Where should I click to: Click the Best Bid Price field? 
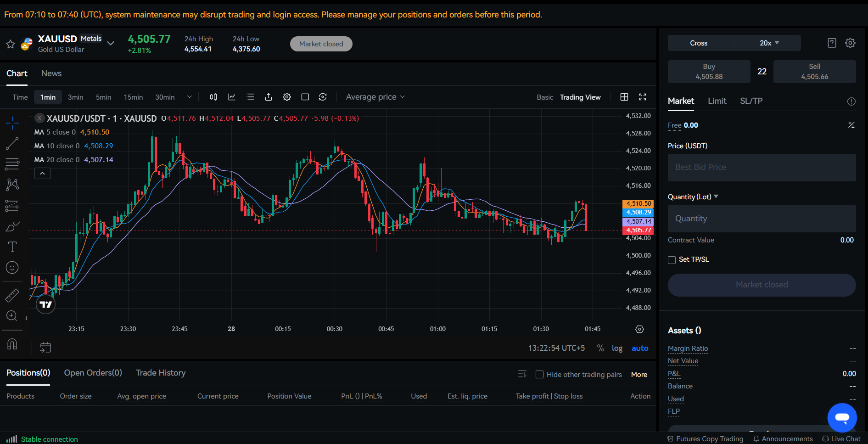pyautogui.click(x=762, y=168)
